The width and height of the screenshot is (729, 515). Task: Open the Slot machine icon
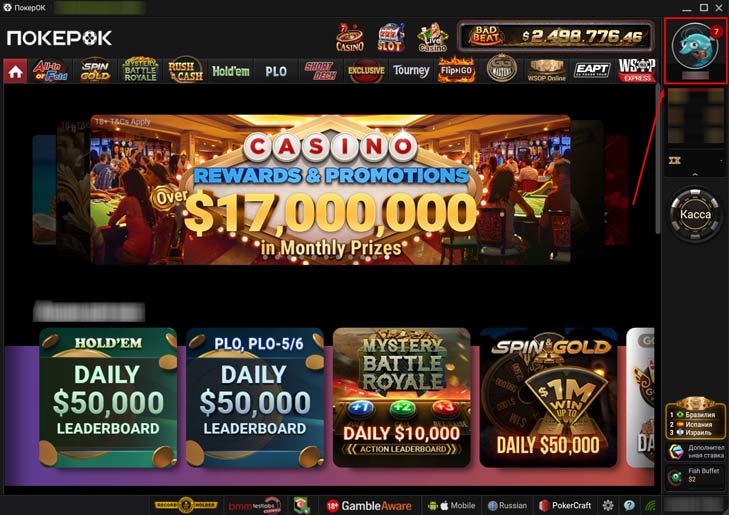coord(391,37)
